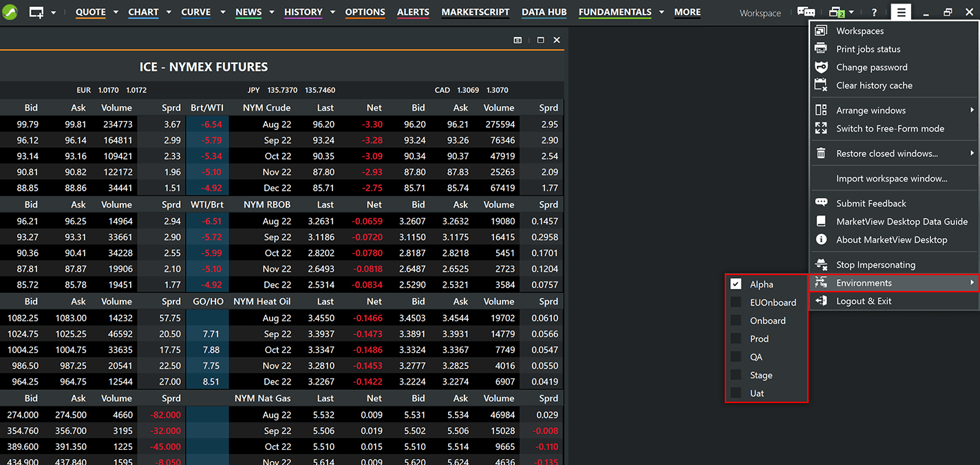This screenshot has width=980, height=465.
Task: Click the Workspace label in the top bar
Action: point(760,13)
